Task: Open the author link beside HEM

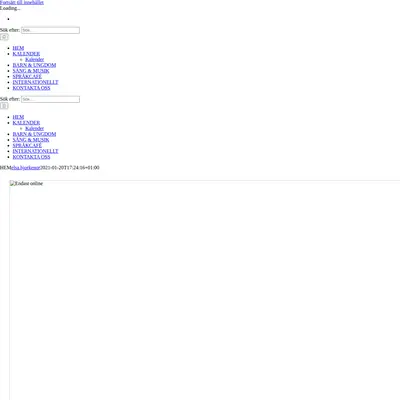Action: tap(26, 168)
